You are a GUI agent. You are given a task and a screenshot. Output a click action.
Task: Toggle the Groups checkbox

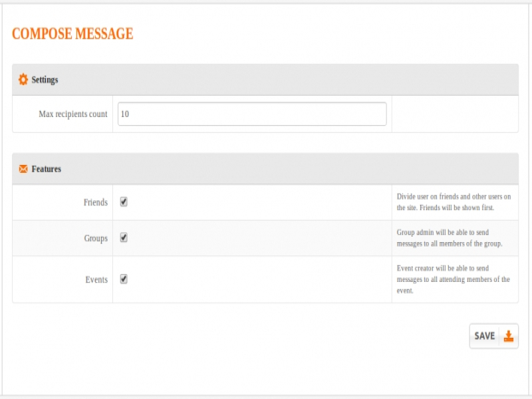tap(124, 237)
